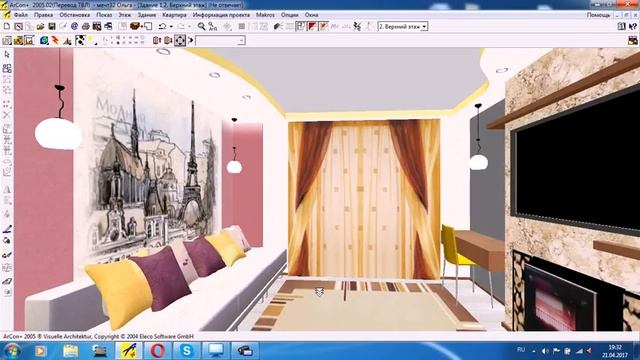The height and width of the screenshot is (360, 640).
Task: Open the Информация проекта menu
Action: pyautogui.click(x=221, y=15)
